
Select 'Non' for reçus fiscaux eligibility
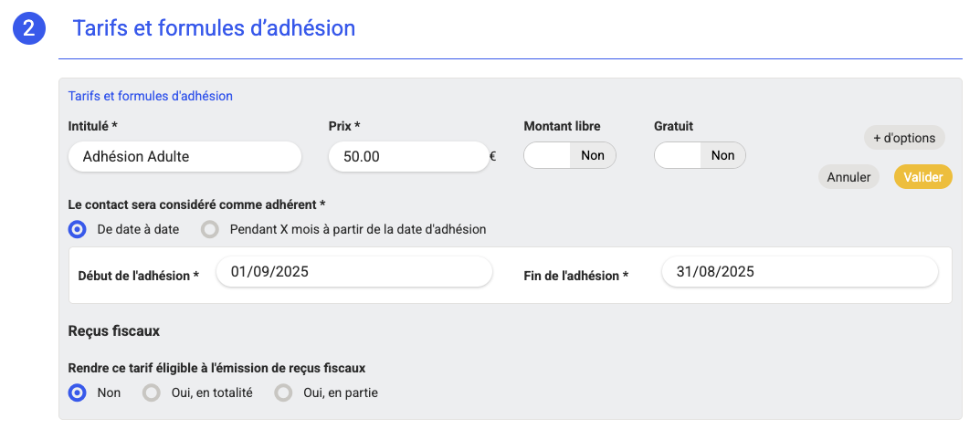click(78, 392)
